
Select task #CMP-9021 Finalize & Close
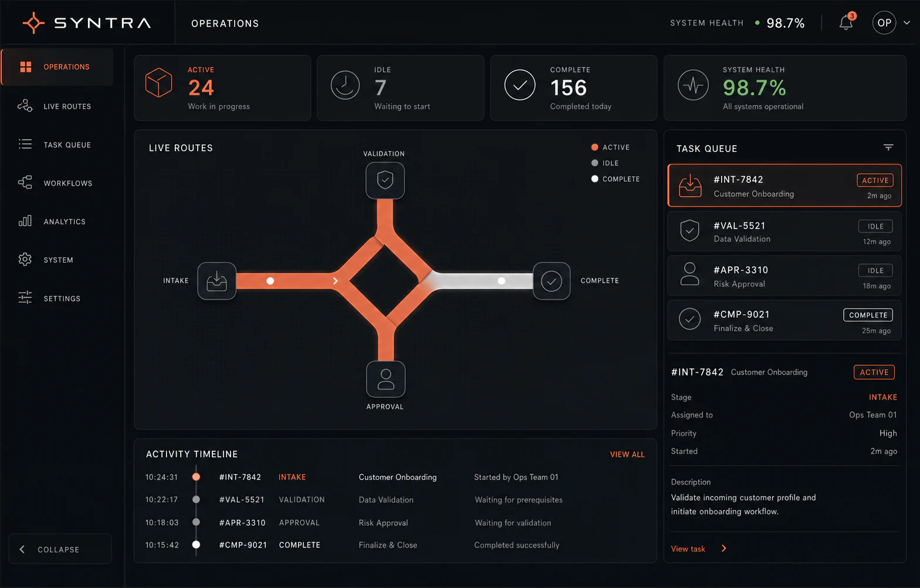coord(784,320)
